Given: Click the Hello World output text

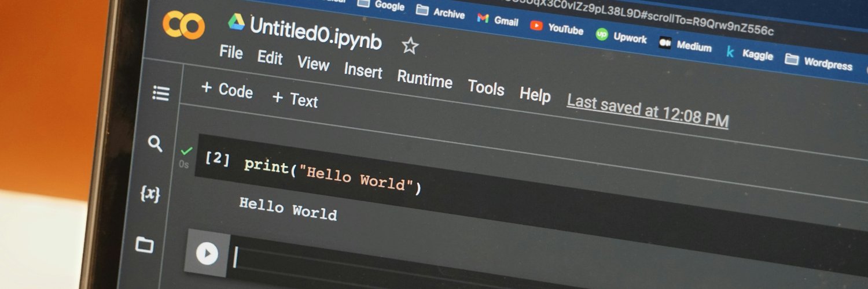Looking at the screenshot, I should coord(288,209).
